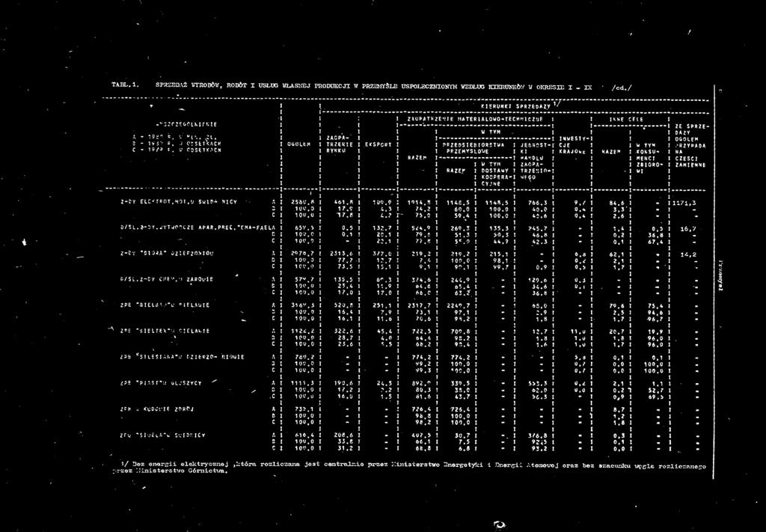Click row label ending 'CHEM. W ZAROWIE'

tap(167, 279)
